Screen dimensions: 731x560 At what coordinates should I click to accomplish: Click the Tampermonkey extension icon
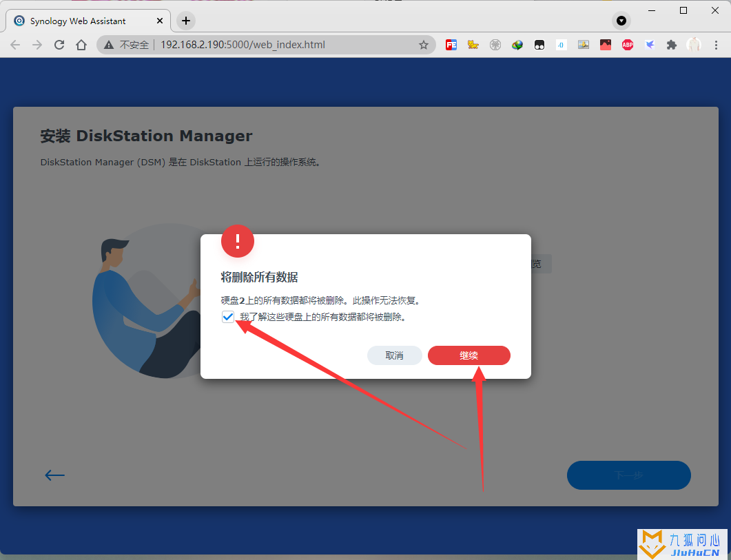click(539, 45)
